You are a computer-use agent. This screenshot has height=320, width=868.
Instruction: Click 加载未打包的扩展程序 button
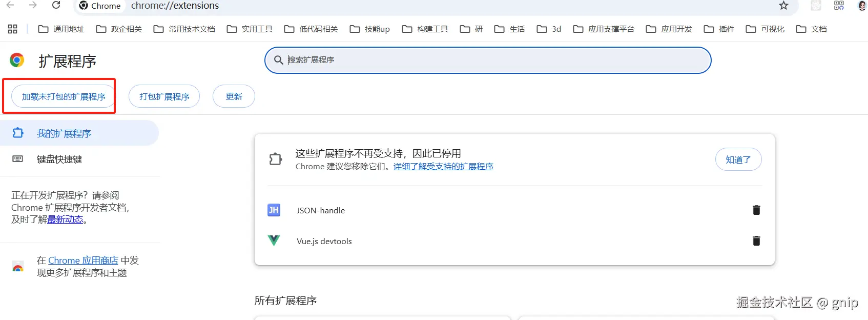tap(64, 96)
